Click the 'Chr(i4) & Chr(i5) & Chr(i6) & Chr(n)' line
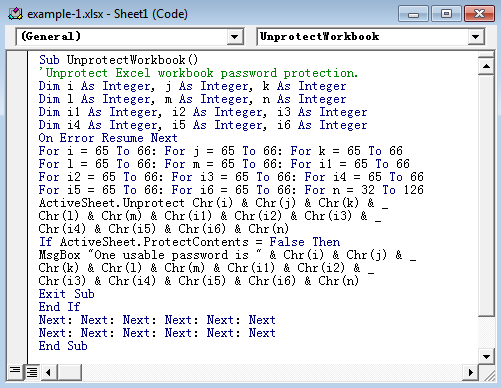Image resolution: width=501 pixels, height=388 pixels. pos(164,229)
